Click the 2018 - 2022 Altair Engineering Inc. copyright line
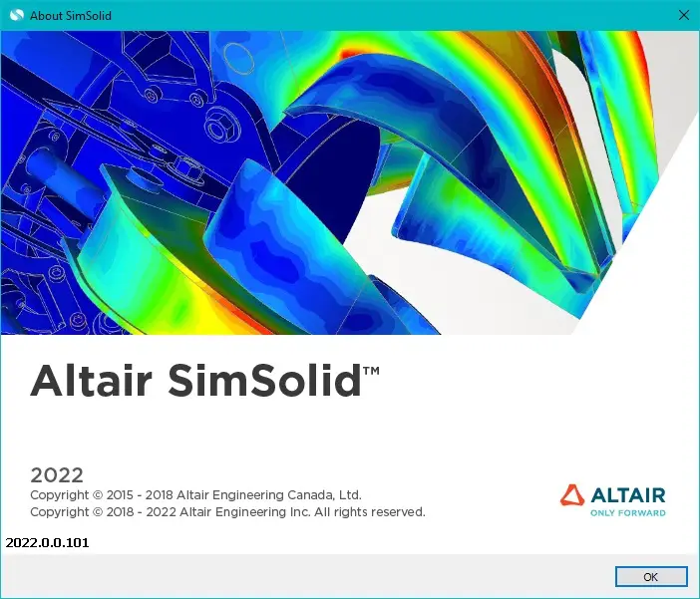Image resolution: width=700 pixels, height=599 pixels. point(227,511)
